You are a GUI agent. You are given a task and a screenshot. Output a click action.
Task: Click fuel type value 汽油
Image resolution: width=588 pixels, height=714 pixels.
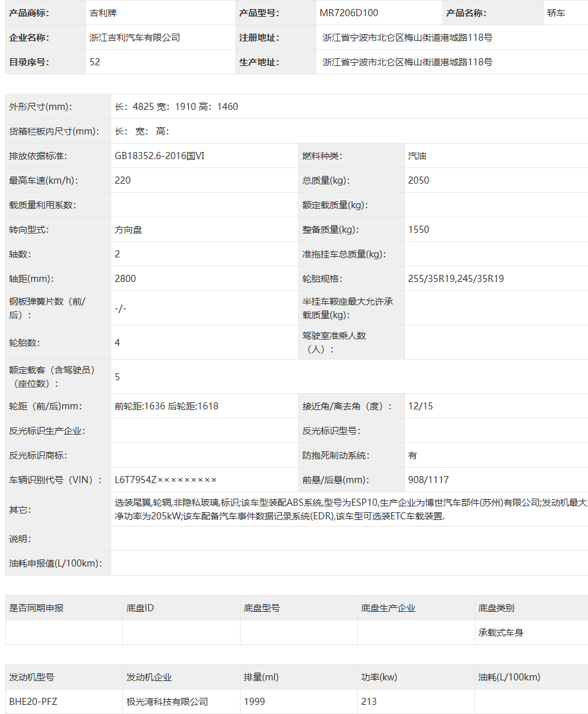(x=417, y=156)
